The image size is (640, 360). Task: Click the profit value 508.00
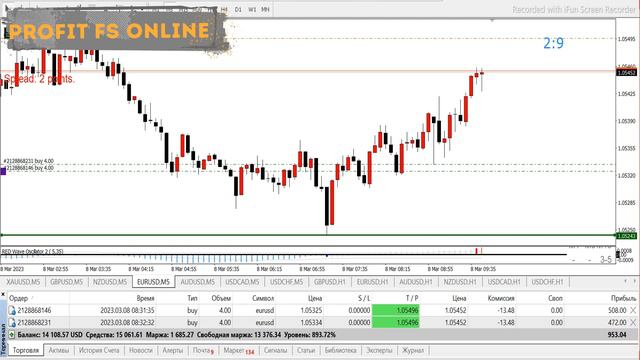[617, 311]
